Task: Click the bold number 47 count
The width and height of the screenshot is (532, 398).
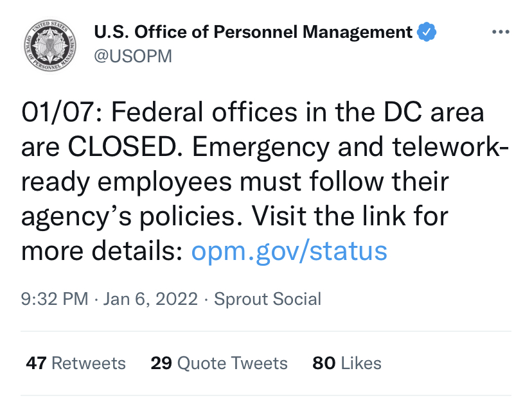Action: pos(37,363)
